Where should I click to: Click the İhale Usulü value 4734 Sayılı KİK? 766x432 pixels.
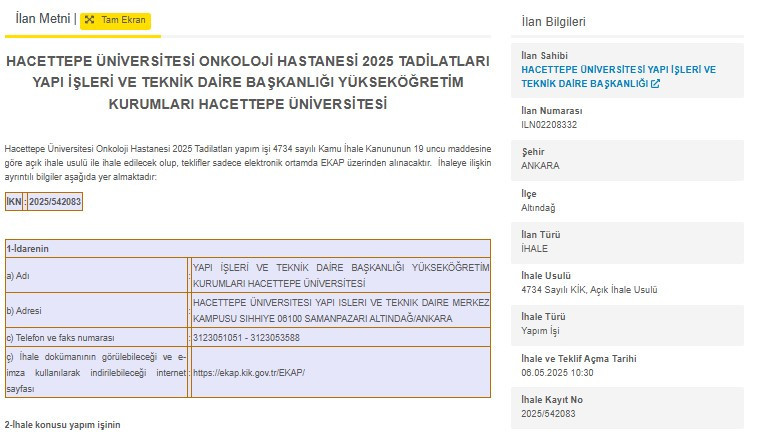click(x=589, y=290)
